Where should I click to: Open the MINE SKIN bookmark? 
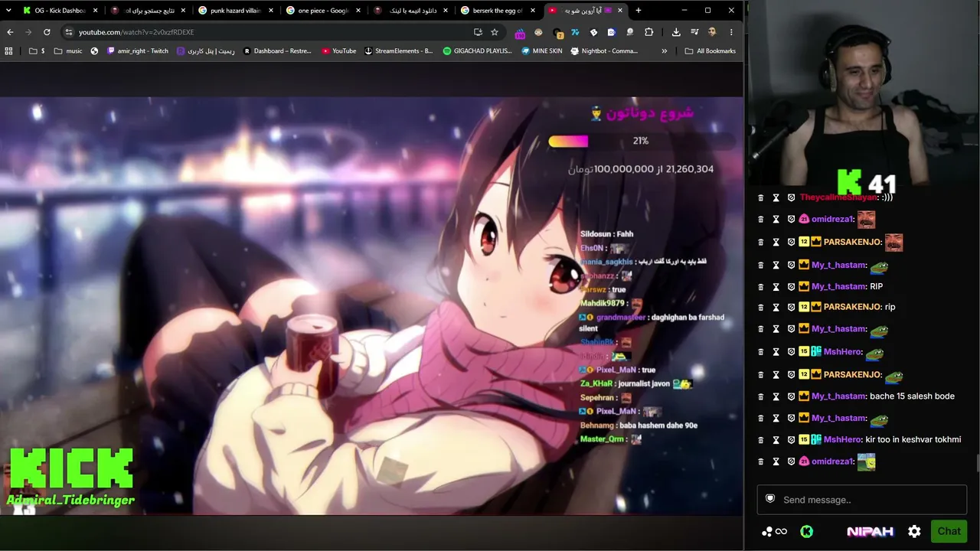tap(542, 51)
